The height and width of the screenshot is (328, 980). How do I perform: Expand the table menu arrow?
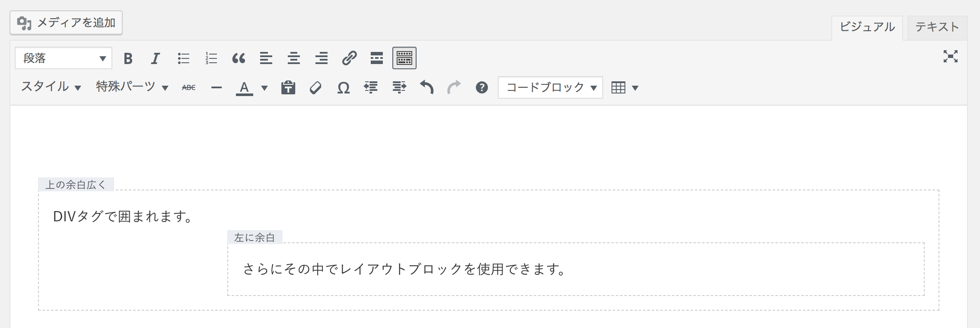tap(635, 88)
